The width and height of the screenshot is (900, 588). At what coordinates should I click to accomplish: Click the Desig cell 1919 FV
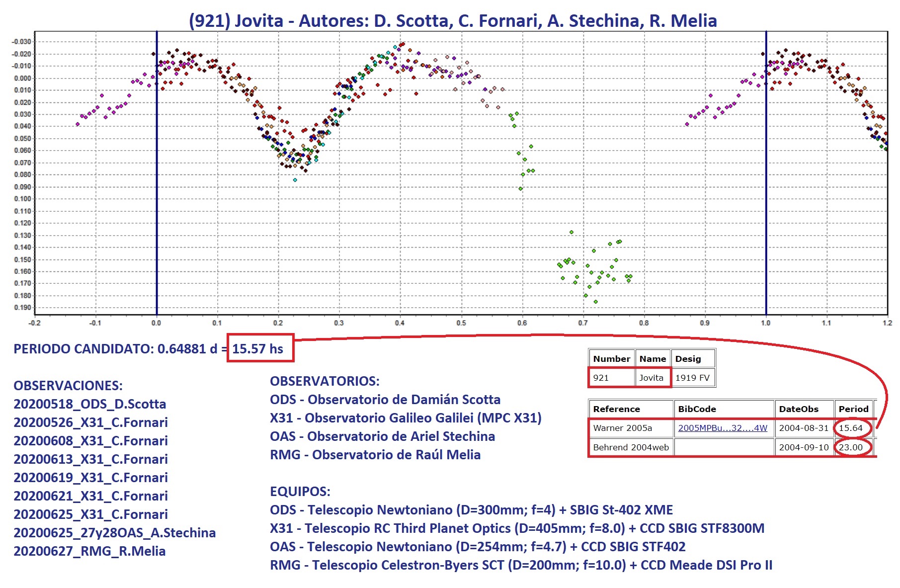tap(692, 378)
